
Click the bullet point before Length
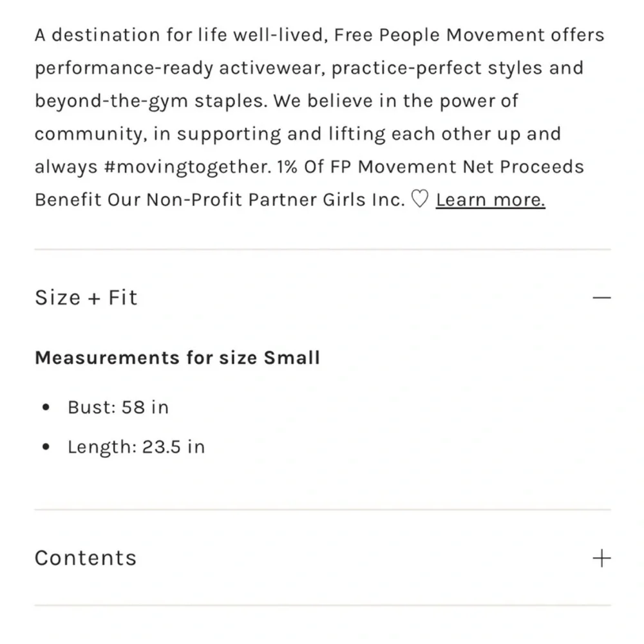point(45,447)
